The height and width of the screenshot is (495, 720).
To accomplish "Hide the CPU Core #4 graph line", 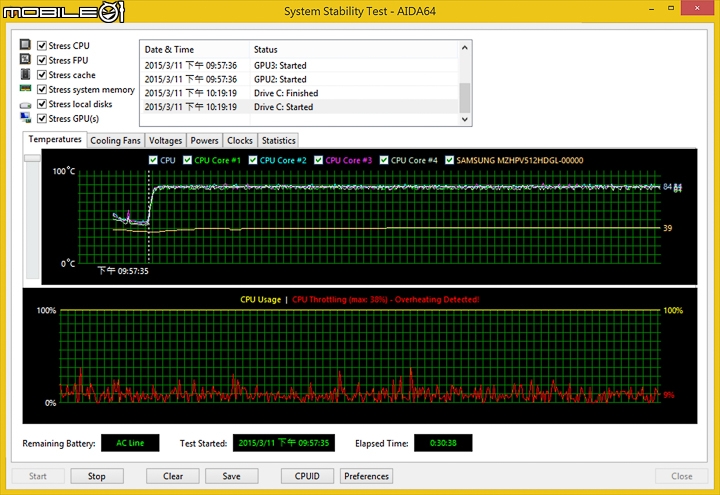I will coord(384,160).
